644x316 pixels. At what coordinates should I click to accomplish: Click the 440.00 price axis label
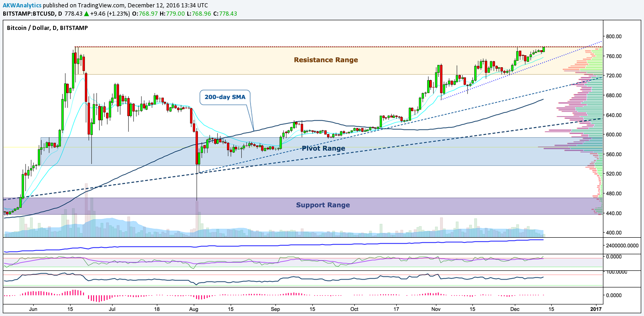point(614,213)
